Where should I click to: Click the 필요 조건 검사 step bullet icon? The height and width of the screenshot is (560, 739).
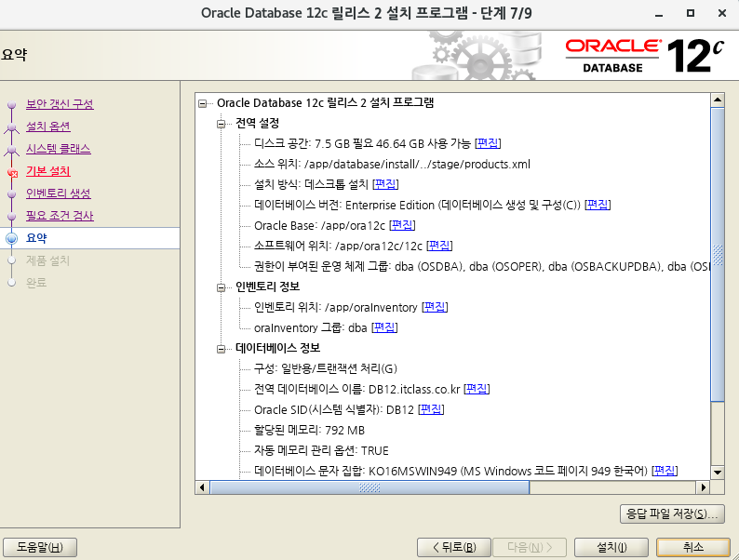12,216
